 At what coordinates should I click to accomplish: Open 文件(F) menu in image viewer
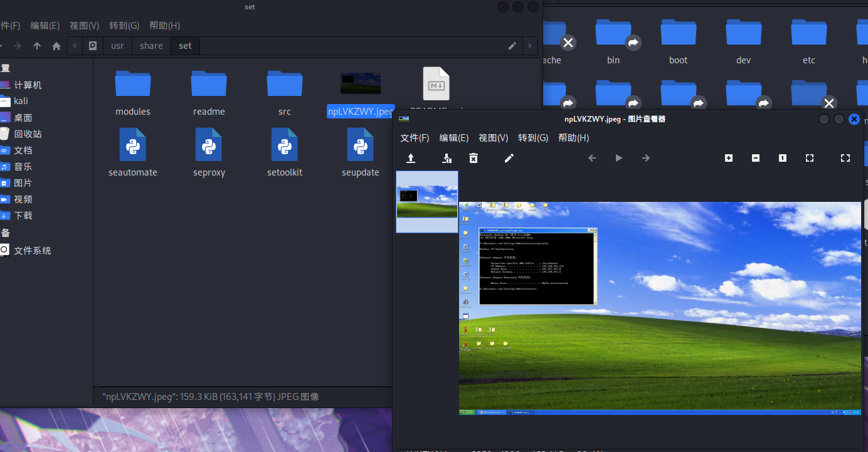click(x=415, y=138)
